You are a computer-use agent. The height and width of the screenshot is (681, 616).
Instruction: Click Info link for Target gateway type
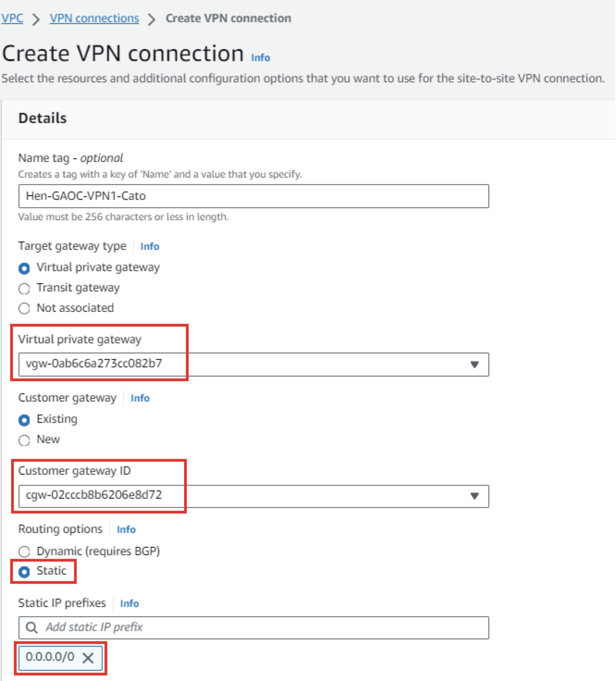150,247
